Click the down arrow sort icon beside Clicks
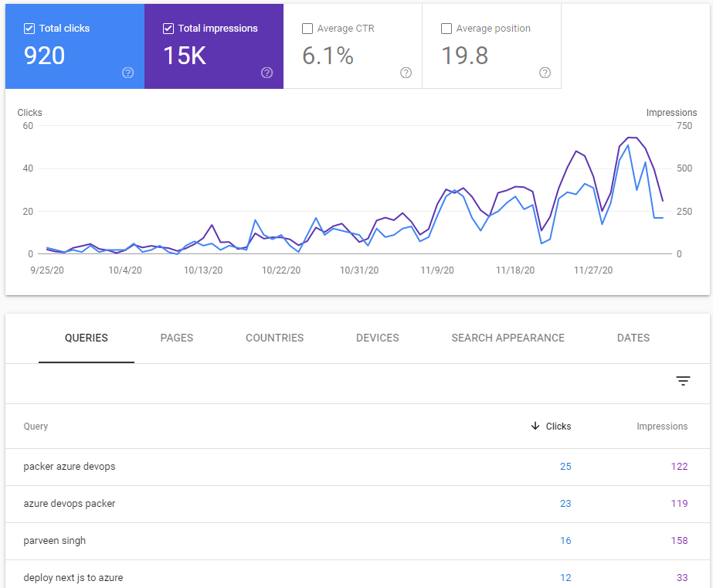Screen dimensions: 713x588 coord(535,426)
